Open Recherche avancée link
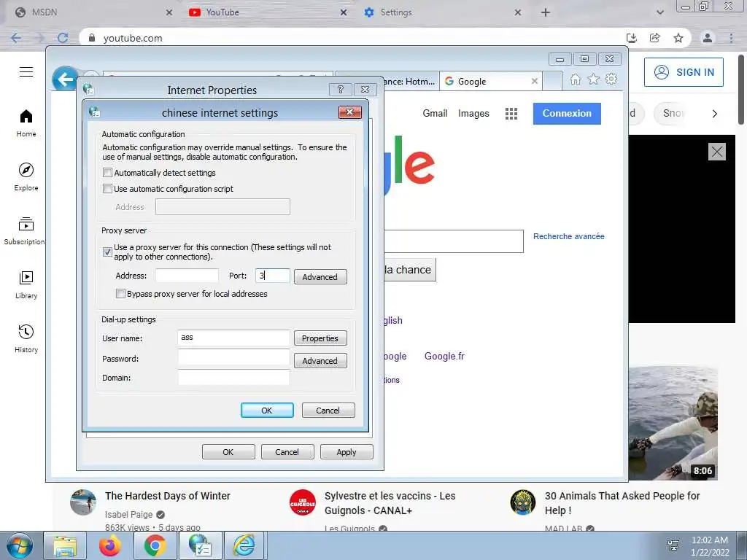The height and width of the screenshot is (560, 747). 569,236
